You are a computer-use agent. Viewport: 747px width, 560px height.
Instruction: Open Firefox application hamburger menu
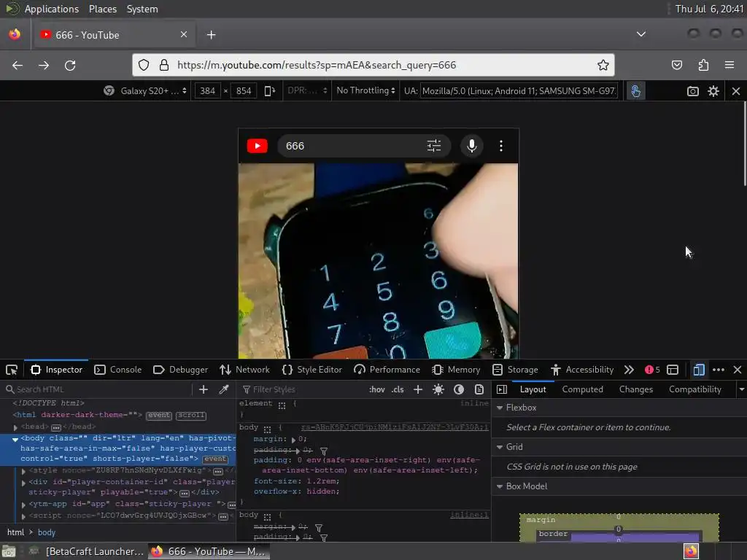(729, 65)
